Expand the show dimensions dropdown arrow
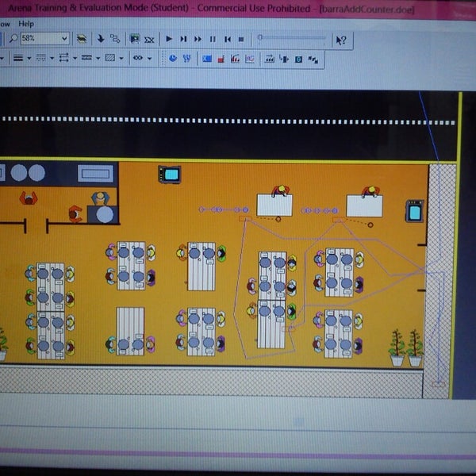This screenshot has width=476, height=476. click(149, 58)
